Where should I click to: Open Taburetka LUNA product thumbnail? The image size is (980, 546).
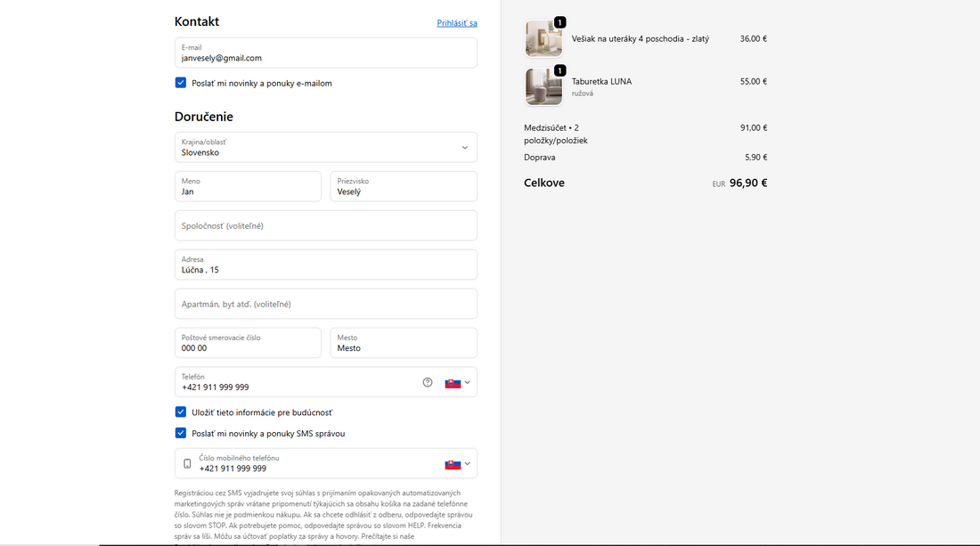tap(543, 87)
